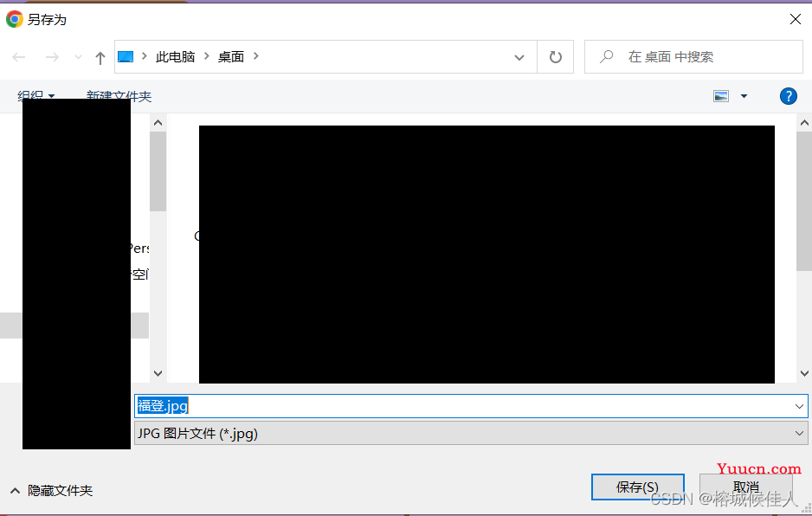Image resolution: width=812 pixels, height=516 pixels.
Task: Click the 取消 button
Action: pos(745,487)
